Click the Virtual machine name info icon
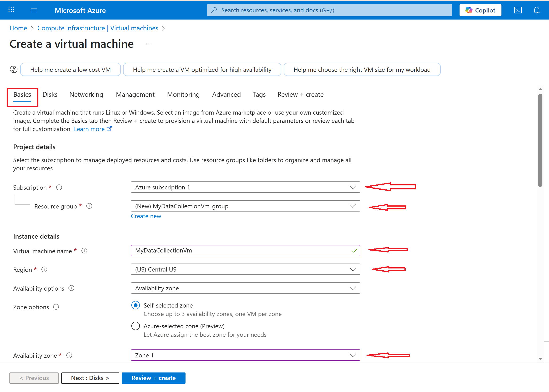This screenshot has width=549, height=392. pos(84,251)
